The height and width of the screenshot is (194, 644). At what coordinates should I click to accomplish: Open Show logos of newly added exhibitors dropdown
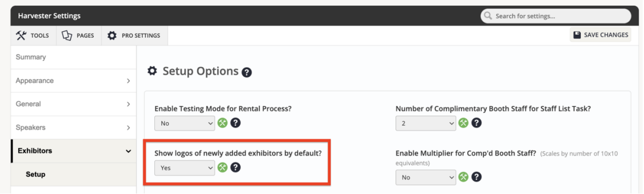click(x=185, y=168)
